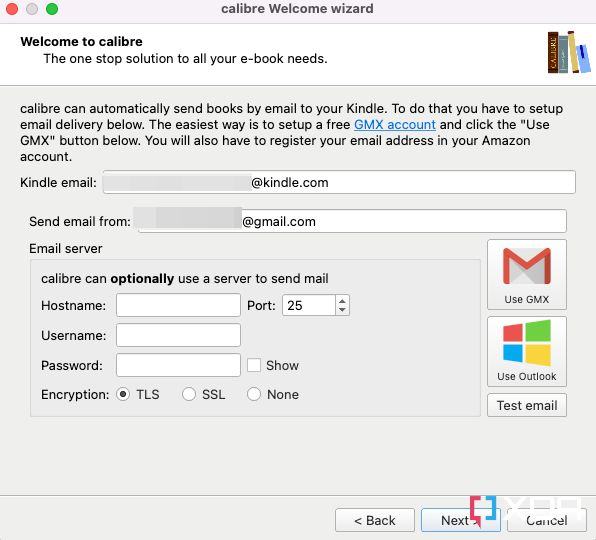Click the Use GMX mail icon button

point(527,274)
